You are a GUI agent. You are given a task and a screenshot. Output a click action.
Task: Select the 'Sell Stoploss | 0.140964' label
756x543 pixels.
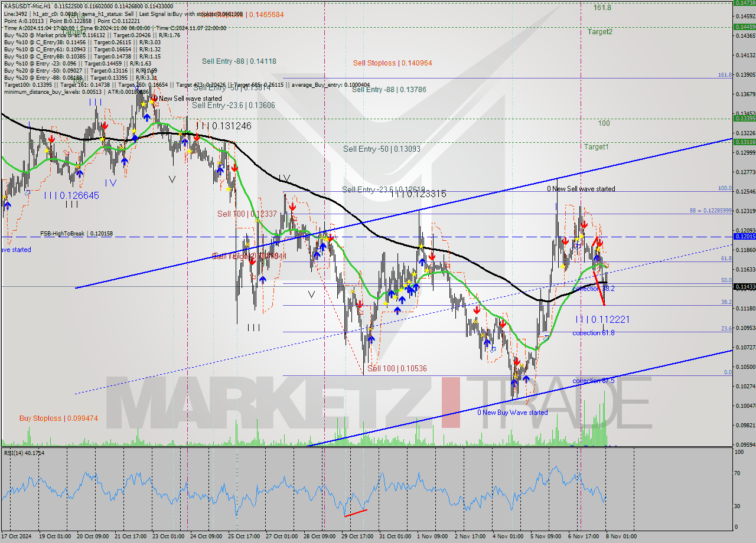point(393,63)
